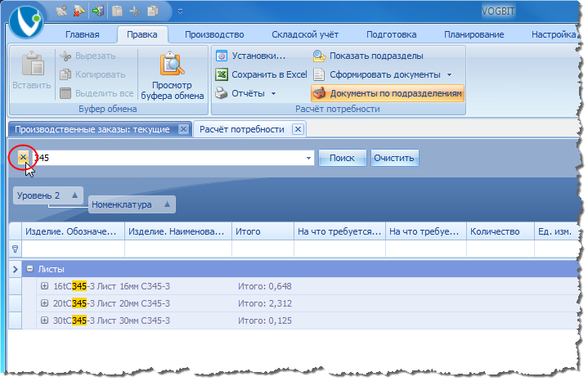Screen dimensions: 588x381
Task: Click the Выделить все grid icon
Action: (x=65, y=93)
